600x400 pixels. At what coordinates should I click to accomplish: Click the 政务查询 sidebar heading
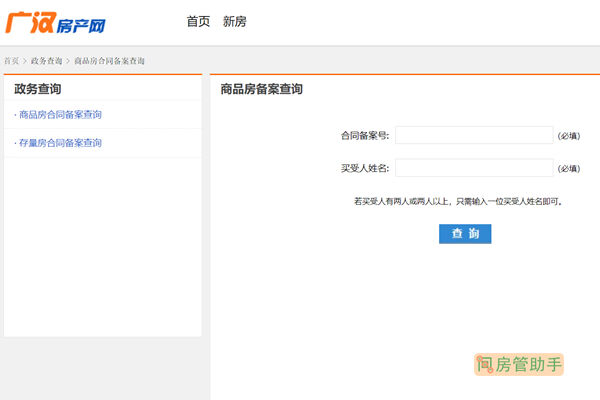tap(38, 89)
